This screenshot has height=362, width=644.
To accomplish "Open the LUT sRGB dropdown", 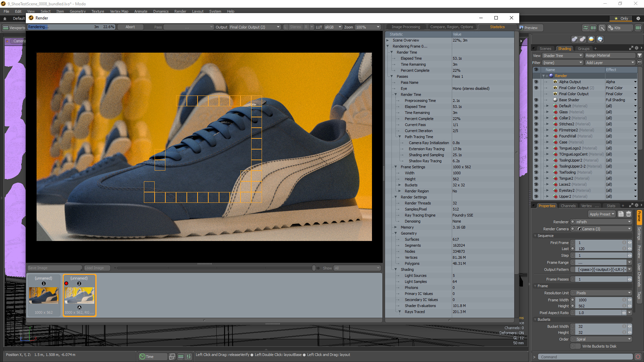I will tap(333, 27).
